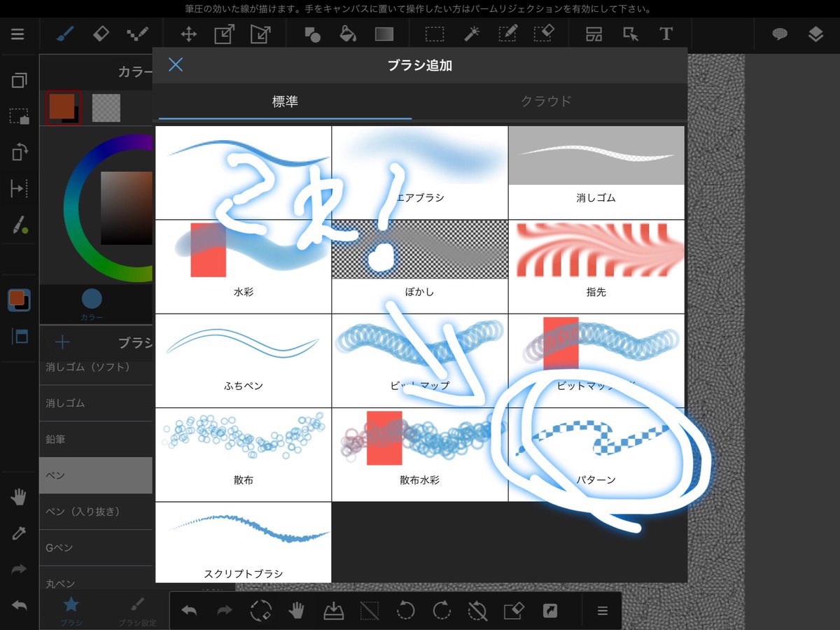The image size is (840, 630).
Task: Tap the rotate left icon in bottom toolbar
Action: tap(405, 610)
